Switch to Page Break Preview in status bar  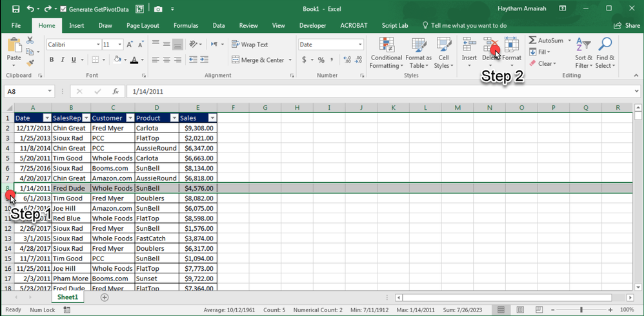pos(539,310)
